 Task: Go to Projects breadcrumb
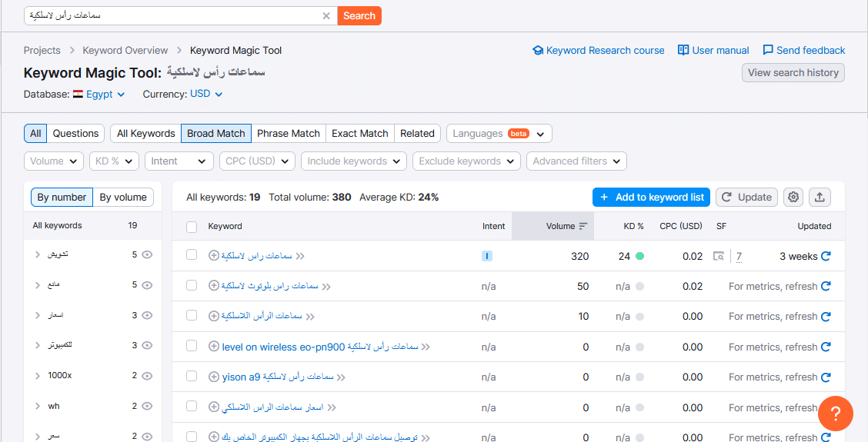[42, 50]
